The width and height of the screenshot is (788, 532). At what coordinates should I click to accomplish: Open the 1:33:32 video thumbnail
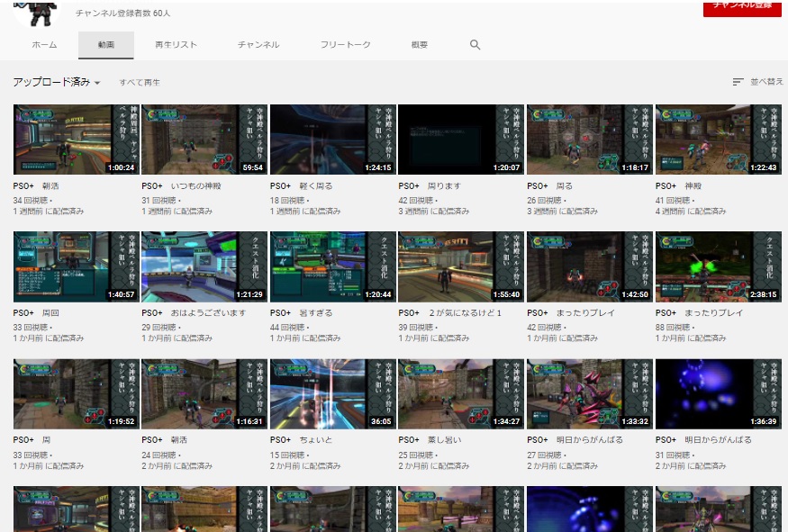590,394
